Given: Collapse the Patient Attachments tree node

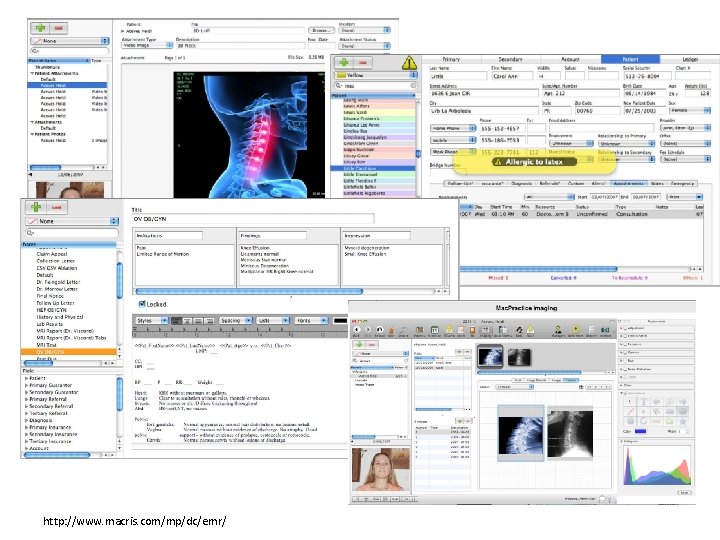Looking at the screenshot, I should click(32, 73).
